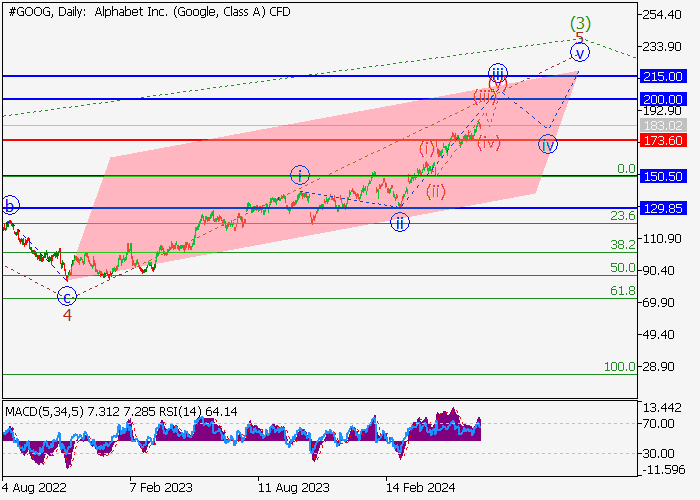Screen dimensions: 700x500
Task: Click the blue circled iii wave label
Action: (498, 72)
